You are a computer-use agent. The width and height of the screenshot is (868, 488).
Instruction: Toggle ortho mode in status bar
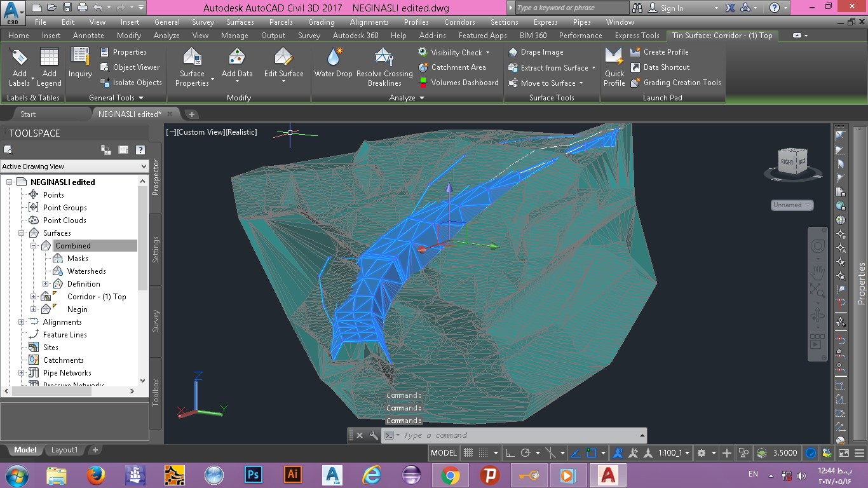tap(510, 453)
